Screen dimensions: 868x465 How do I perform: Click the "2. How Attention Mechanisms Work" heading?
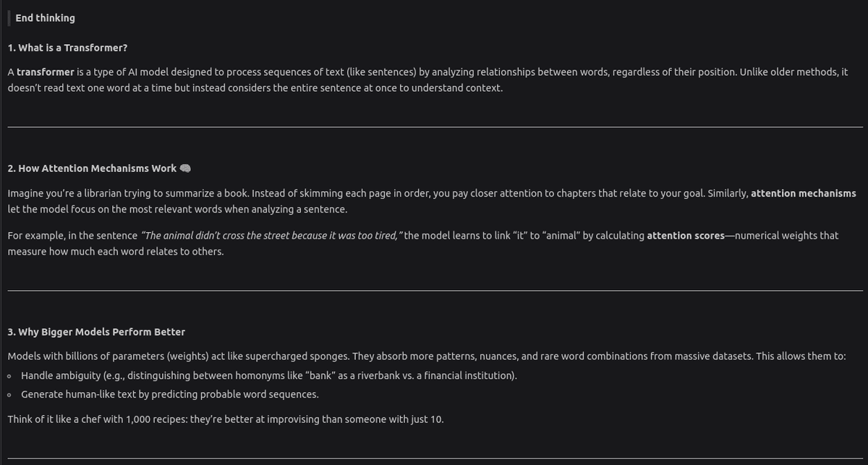click(x=92, y=168)
